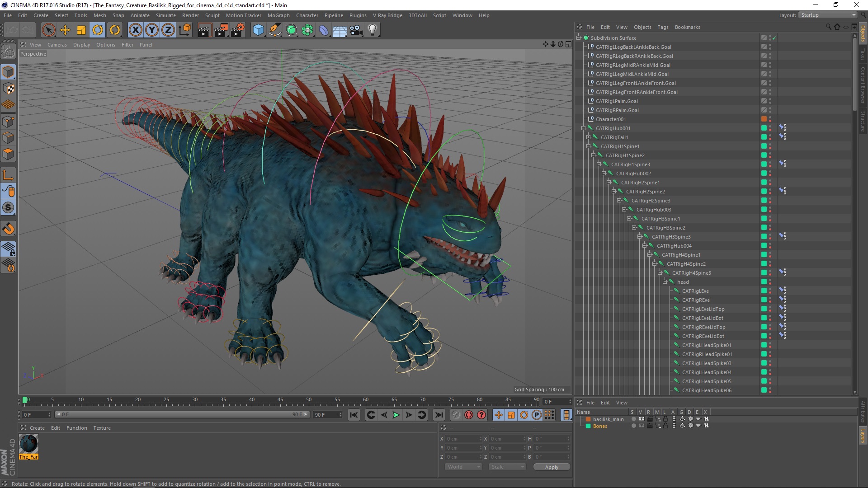
Task: Enable Axis mode tool
Action: pyautogui.click(x=8, y=175)
